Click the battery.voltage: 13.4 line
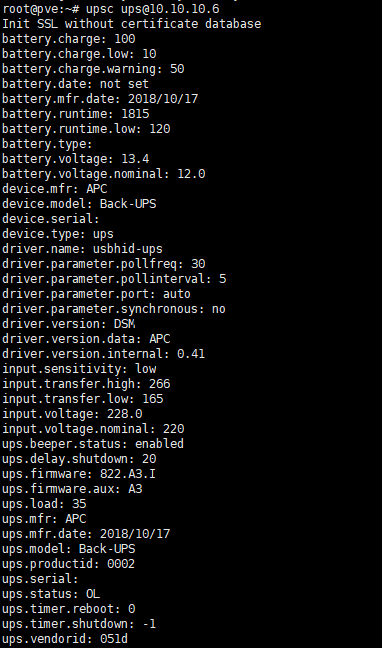The image size is (382, 648). (76, 159)
